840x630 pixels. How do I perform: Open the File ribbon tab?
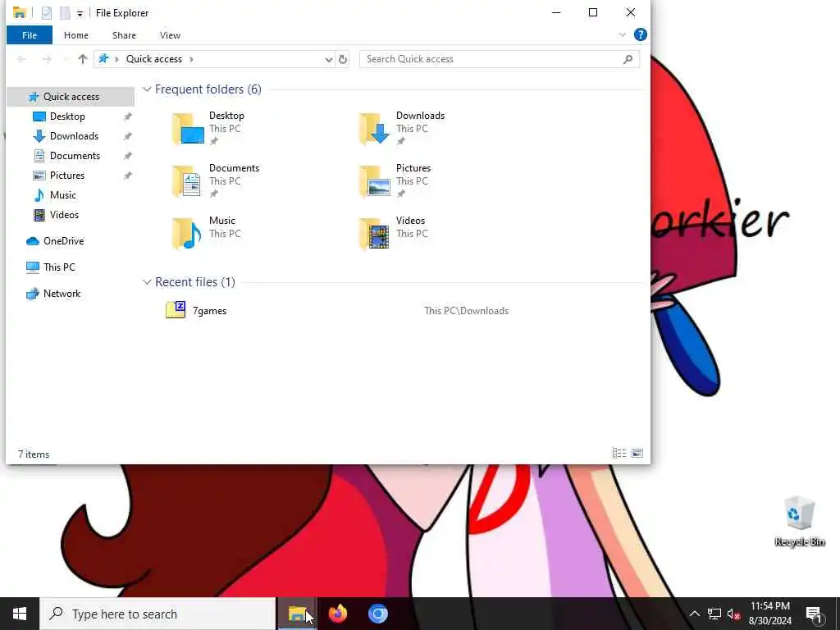[x=30, y=35]
